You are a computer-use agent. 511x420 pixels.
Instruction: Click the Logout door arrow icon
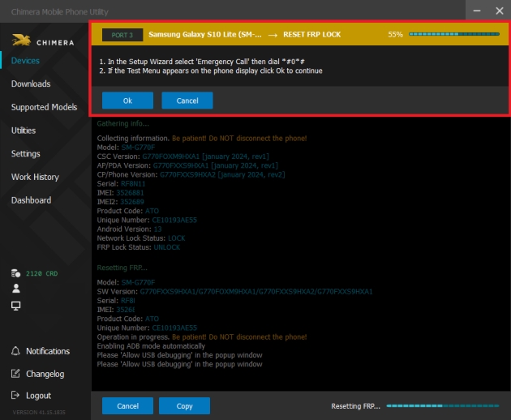(15, 395)
